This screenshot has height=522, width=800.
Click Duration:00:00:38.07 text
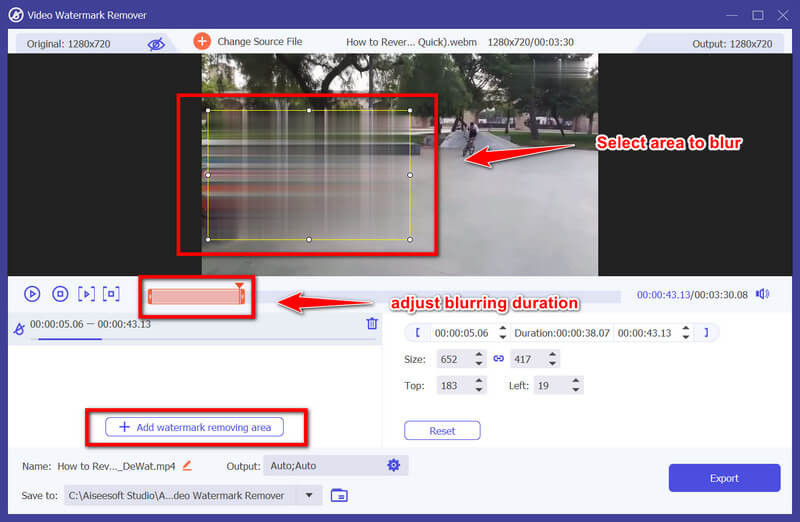coord(562,333)
